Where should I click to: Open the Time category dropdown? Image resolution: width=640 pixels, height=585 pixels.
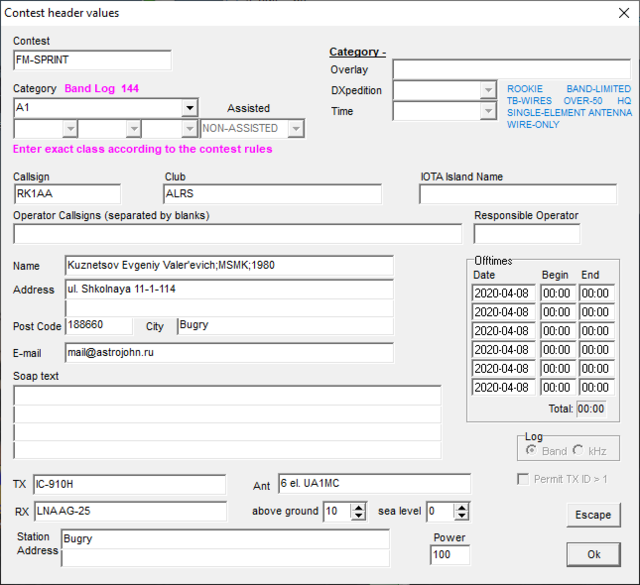pyautogui.click(x=488, y=112)
